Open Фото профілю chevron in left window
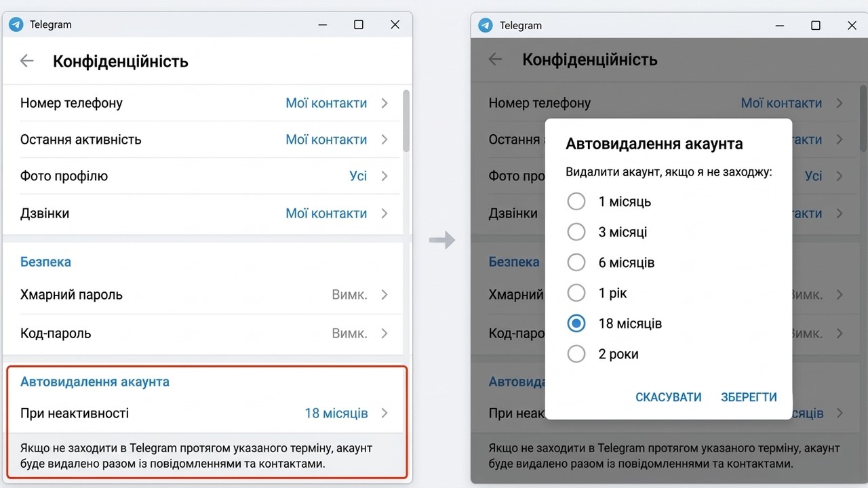Viewport: 868px width, 488px height. 384,176
